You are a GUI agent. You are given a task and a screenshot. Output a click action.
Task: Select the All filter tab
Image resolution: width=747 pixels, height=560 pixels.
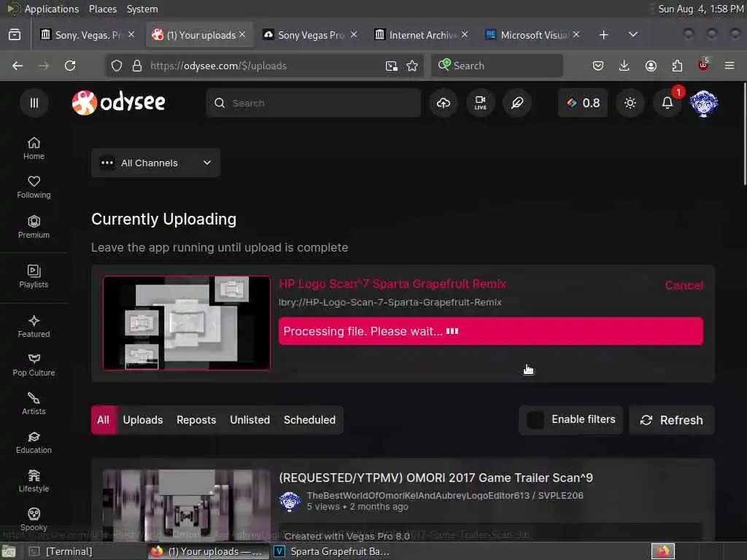(x=104, y=420)
